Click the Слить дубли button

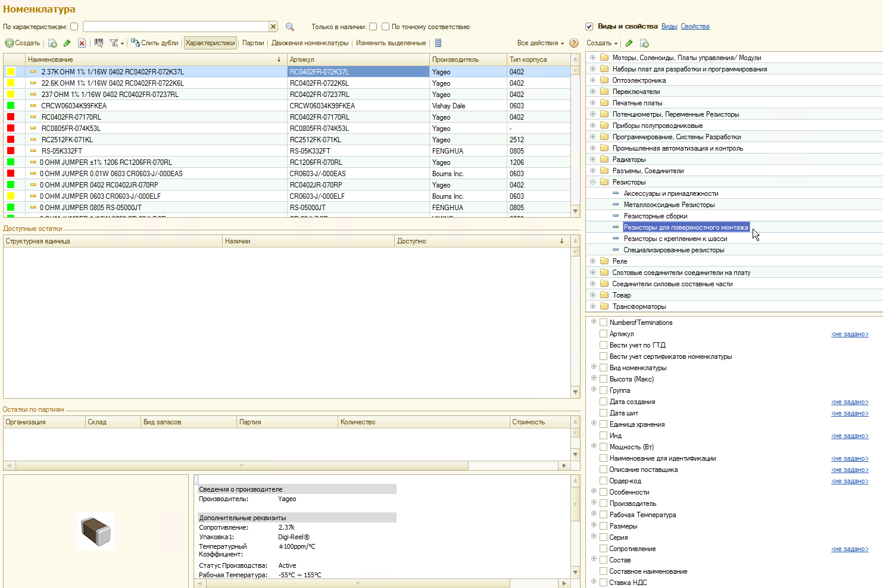155,43
